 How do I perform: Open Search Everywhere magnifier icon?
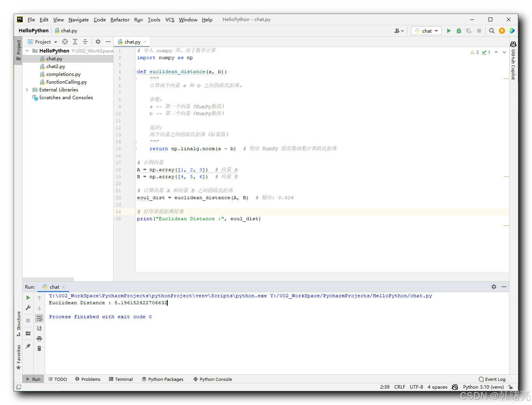(492, 31)
